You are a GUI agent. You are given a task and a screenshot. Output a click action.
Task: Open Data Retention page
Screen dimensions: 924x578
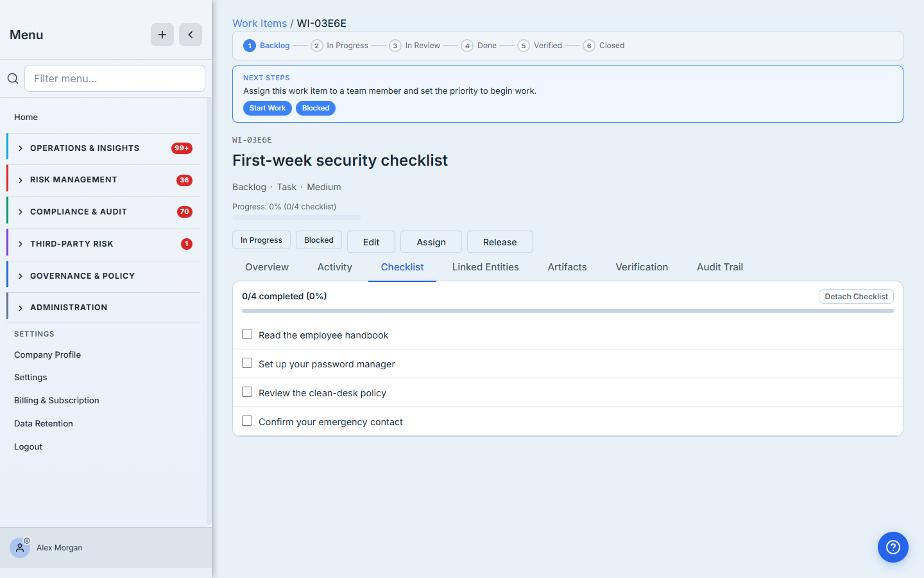44,423
